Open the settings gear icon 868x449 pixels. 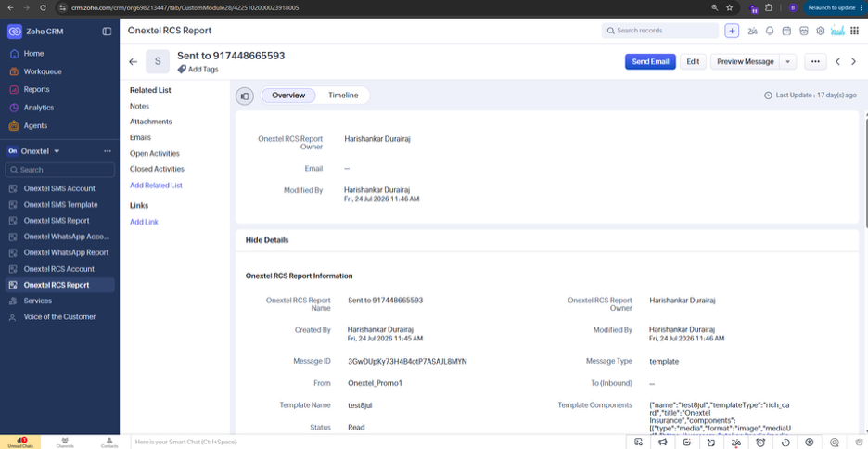point(821,31)
